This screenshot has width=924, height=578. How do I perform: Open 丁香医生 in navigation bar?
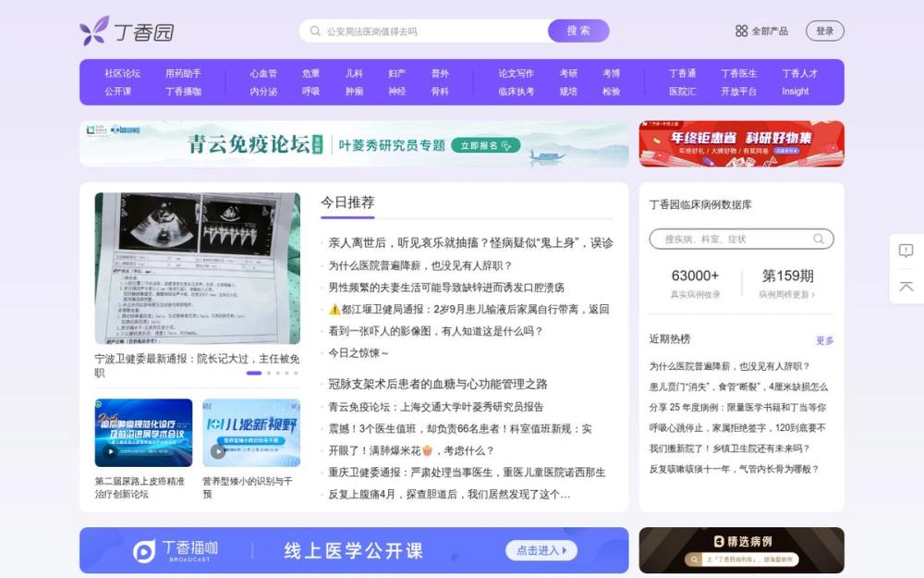(x=738, y=73)
